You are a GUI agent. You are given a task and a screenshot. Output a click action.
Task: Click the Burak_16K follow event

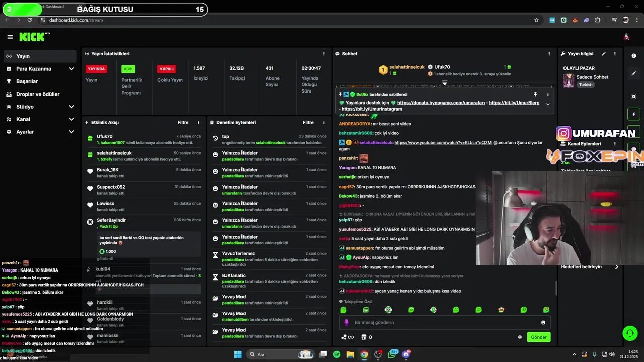coord(144,173)
